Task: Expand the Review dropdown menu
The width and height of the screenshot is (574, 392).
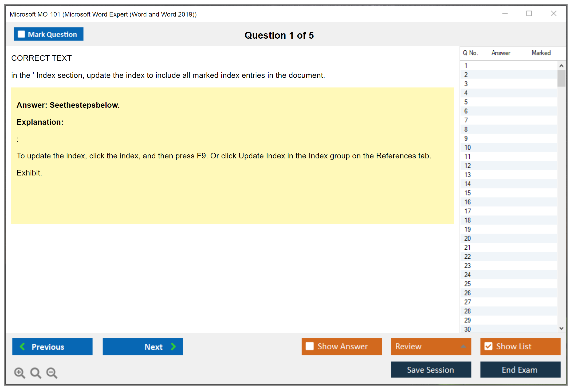Action: point(463,346)
